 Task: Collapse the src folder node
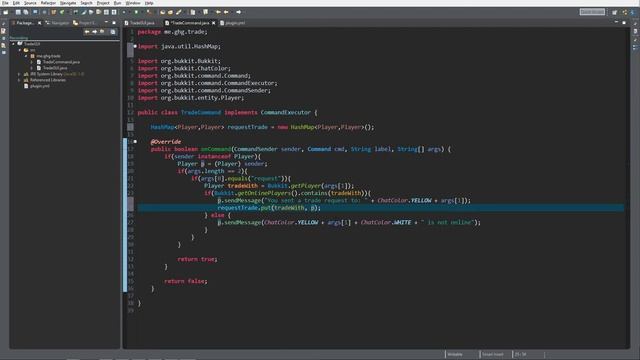point(20,50)
